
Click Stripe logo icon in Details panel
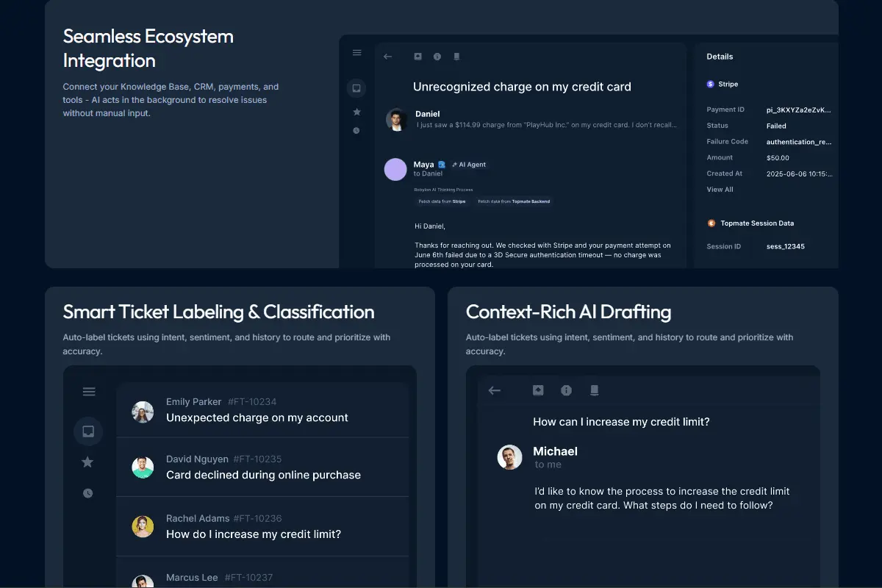[711, 85]
